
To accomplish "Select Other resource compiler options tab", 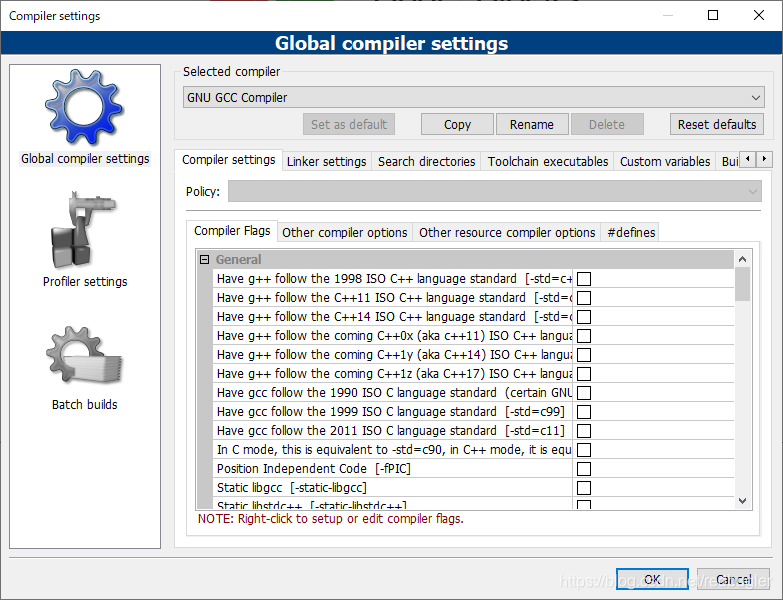I will (507, 233).
